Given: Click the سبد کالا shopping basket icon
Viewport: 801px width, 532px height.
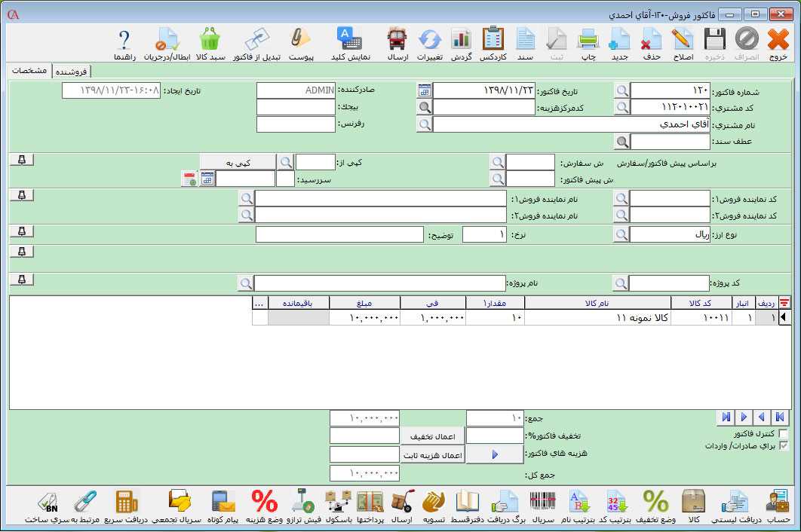Looking at the screenshot, I should 210,44.
